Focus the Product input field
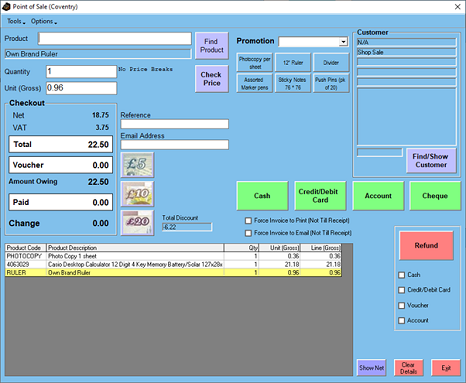Screen dimensions: 466x383 point(115,39)
